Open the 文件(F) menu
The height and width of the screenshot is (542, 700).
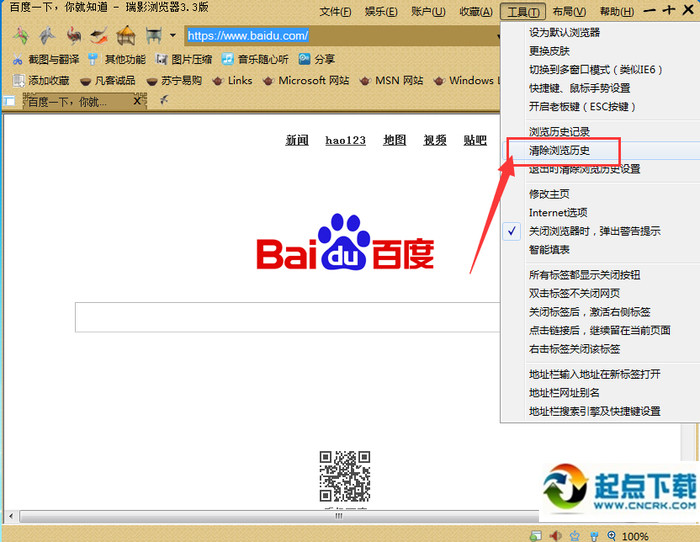[x=335, y=12]
